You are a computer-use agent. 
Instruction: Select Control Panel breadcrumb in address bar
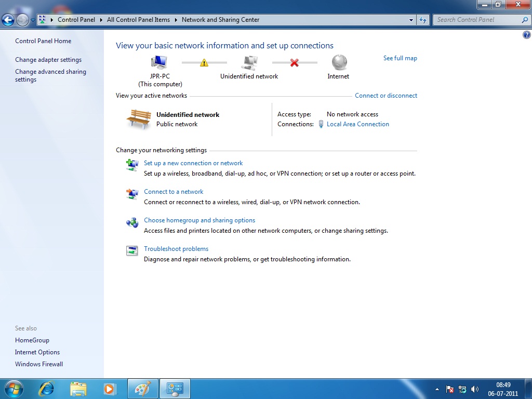point(76,20)
